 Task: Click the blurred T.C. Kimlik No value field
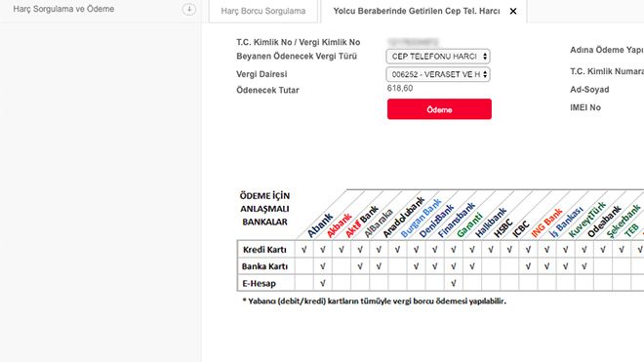413,42
